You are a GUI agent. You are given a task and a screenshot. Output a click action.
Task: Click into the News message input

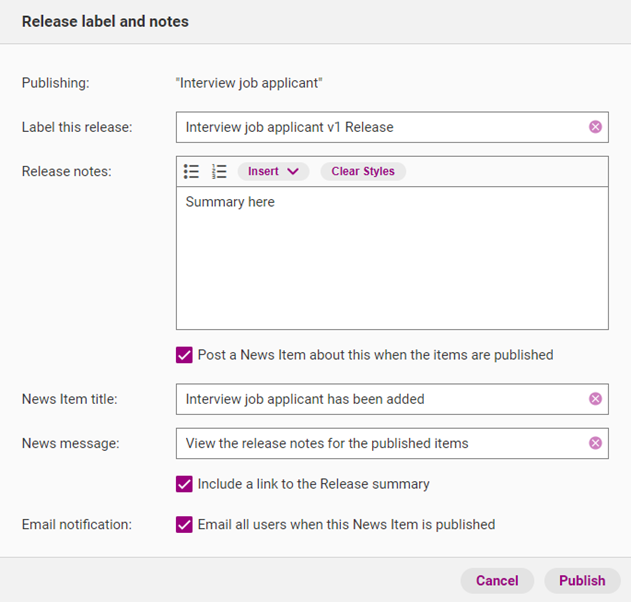pos(380,443)
